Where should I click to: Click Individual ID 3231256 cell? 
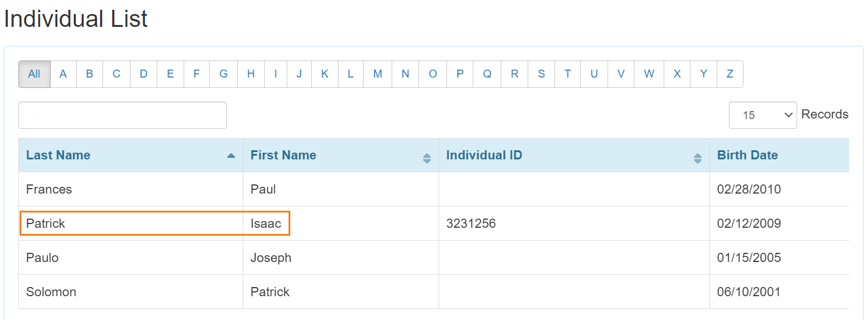pyautogui.click(x=471, y=224)
